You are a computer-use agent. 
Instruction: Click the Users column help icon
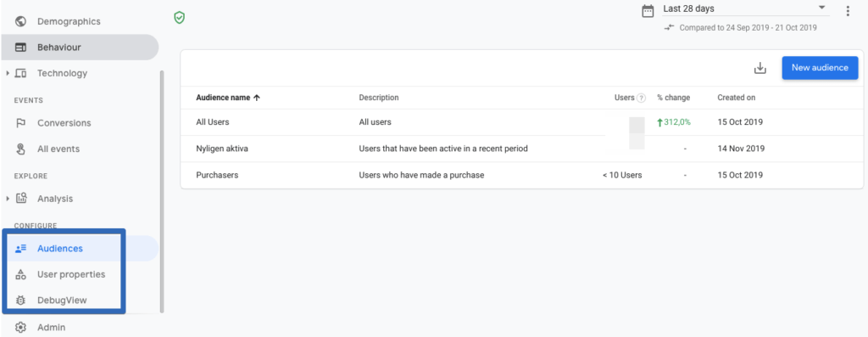tap(641, 98)
